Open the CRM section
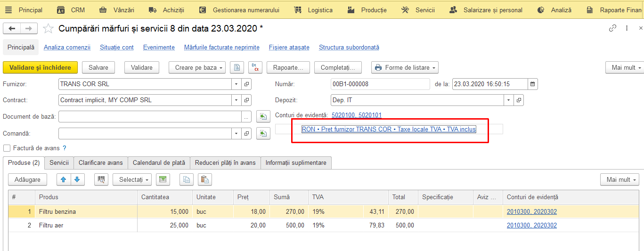The width and height of the screenshot is (644, 251). (x=71, y=10)
